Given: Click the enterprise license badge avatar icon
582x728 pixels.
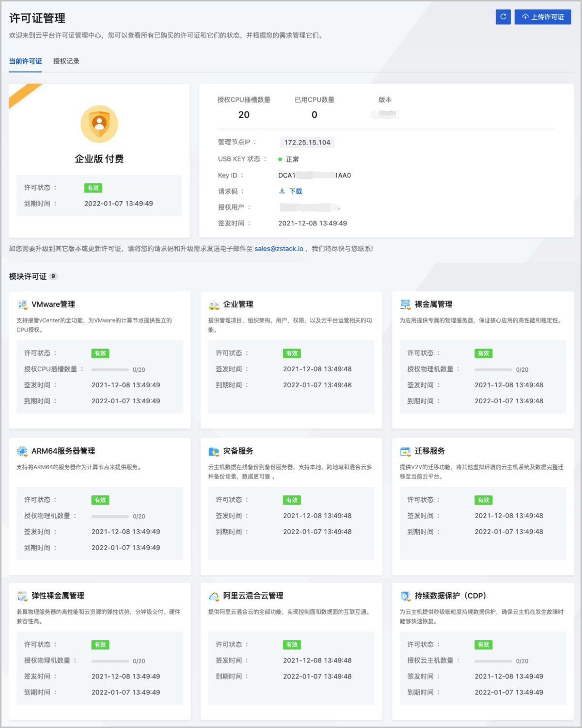Looking at the screenshot, I should (99, 124).
